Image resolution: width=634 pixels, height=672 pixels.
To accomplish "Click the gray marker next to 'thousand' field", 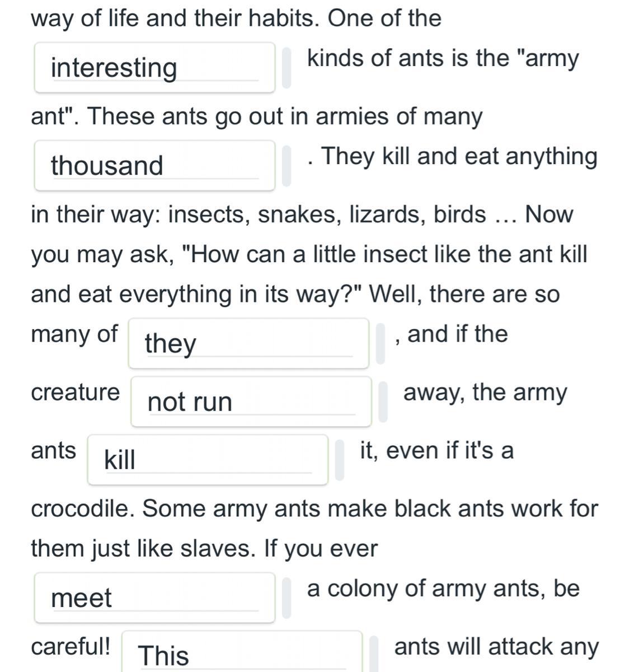I will [287, 166].
